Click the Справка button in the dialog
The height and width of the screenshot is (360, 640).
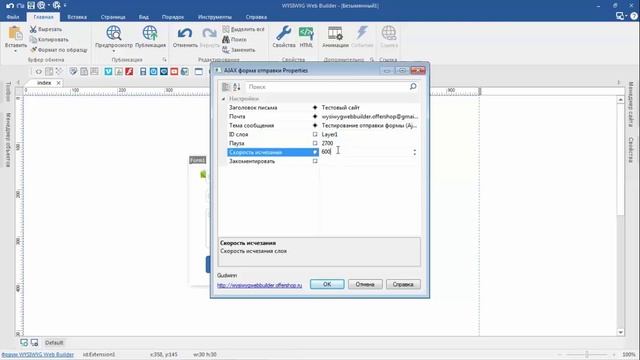(403, 284)
